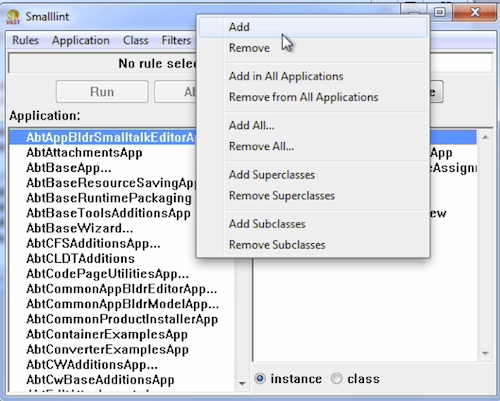Click scroll-up arrow of class list
Viewport: 500px width, 401px height.
(485, 137)
